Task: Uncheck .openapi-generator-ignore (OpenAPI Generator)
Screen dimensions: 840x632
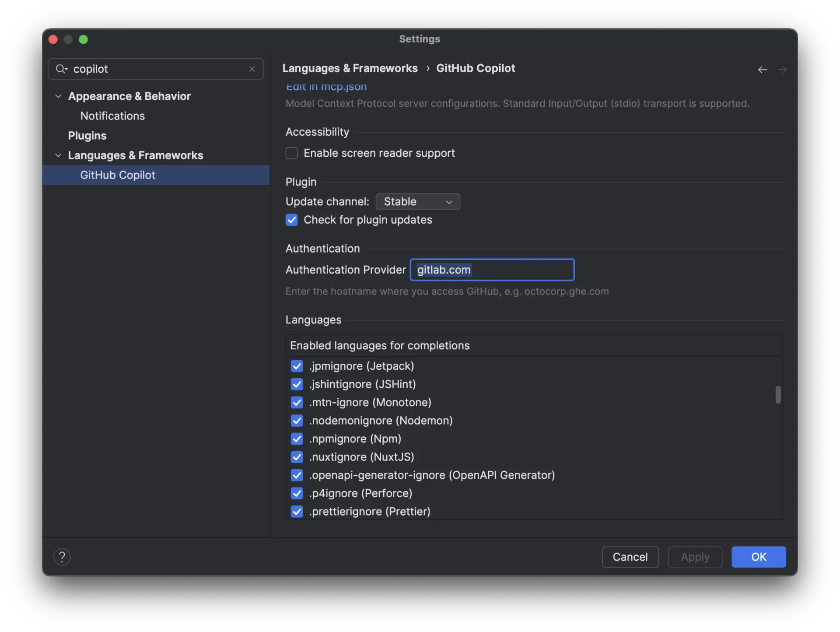Action: (x=297, y=475)
